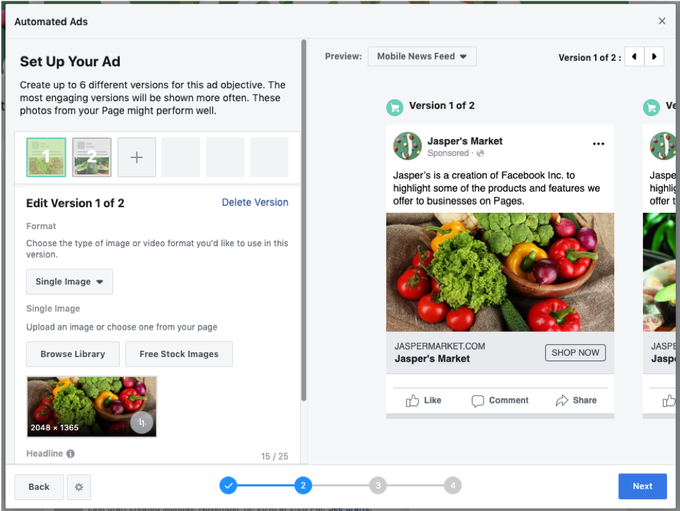Click the crop icon on the uploaded image
The height and width of the screenshot is (511, 680).
(142, 422)
